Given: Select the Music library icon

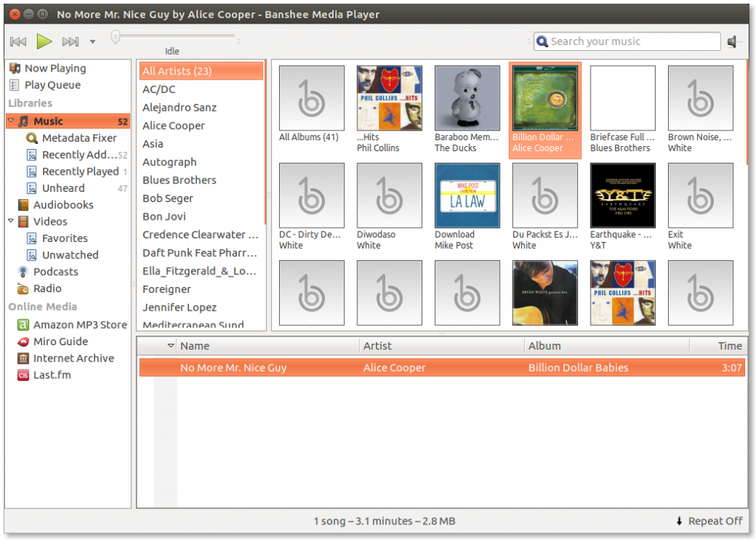Looking at the screenshot, I should (23, 122).
